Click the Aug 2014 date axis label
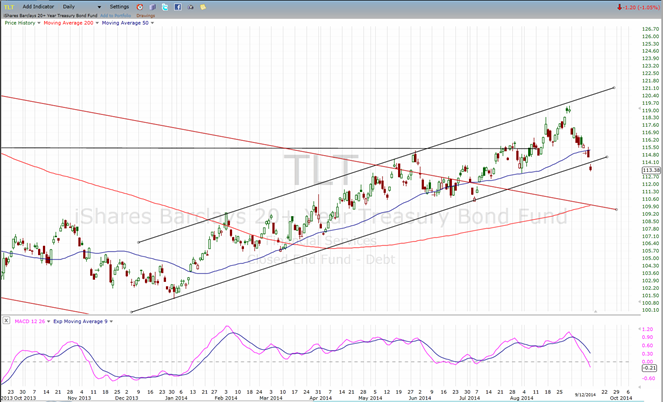663x402 pixels. click(521, 398)
